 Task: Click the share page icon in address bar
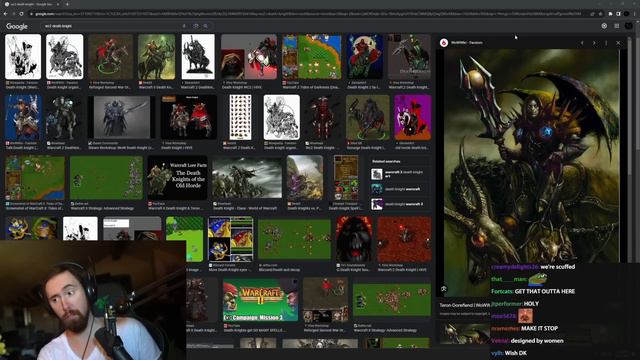pos(592,14)
